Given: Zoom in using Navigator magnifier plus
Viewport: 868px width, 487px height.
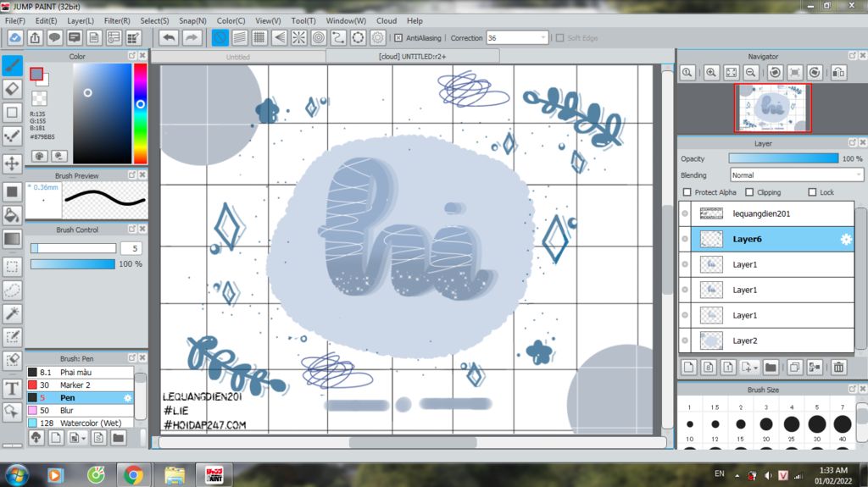Looking at the screenshot, I should click(711, 73).
